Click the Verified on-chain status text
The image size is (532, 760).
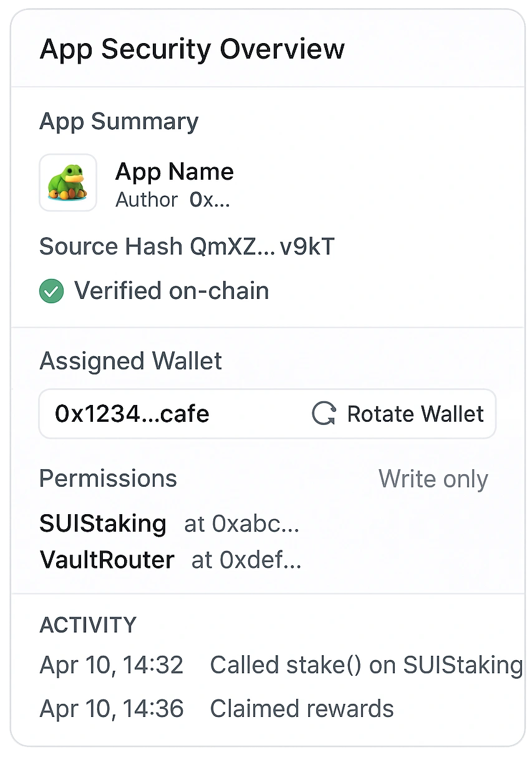(x=172, y=291)
